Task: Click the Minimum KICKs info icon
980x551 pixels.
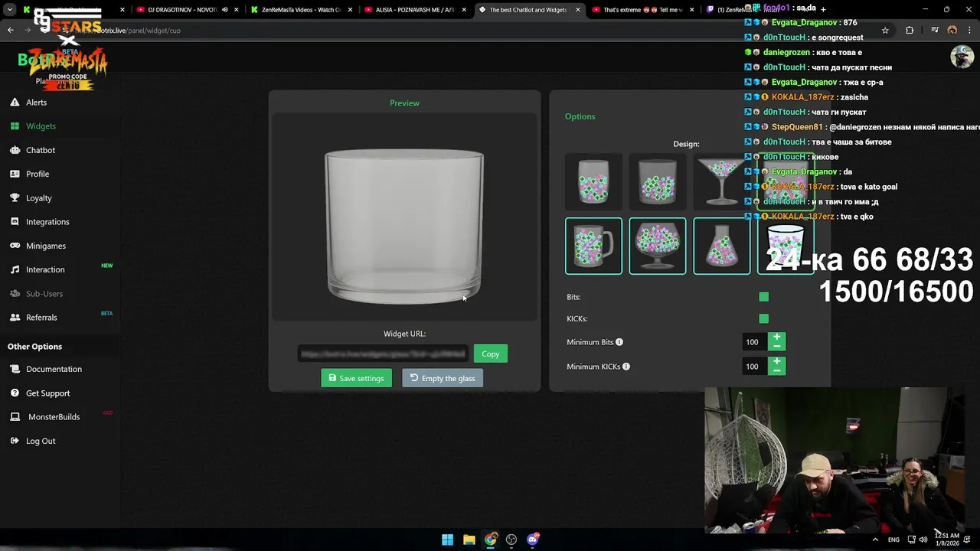Action: click(x=626, y=367)
